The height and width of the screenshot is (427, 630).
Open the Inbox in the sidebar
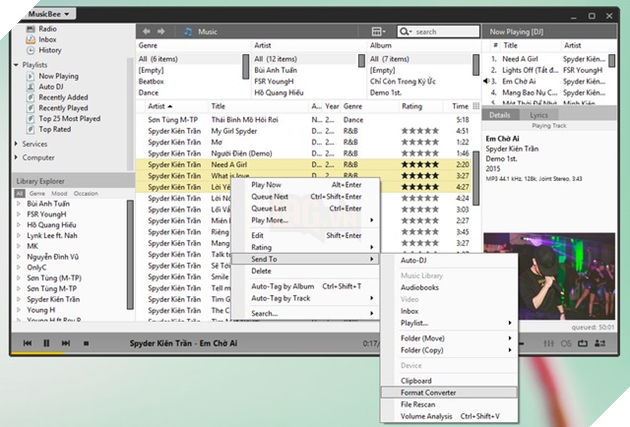(49, 39)
